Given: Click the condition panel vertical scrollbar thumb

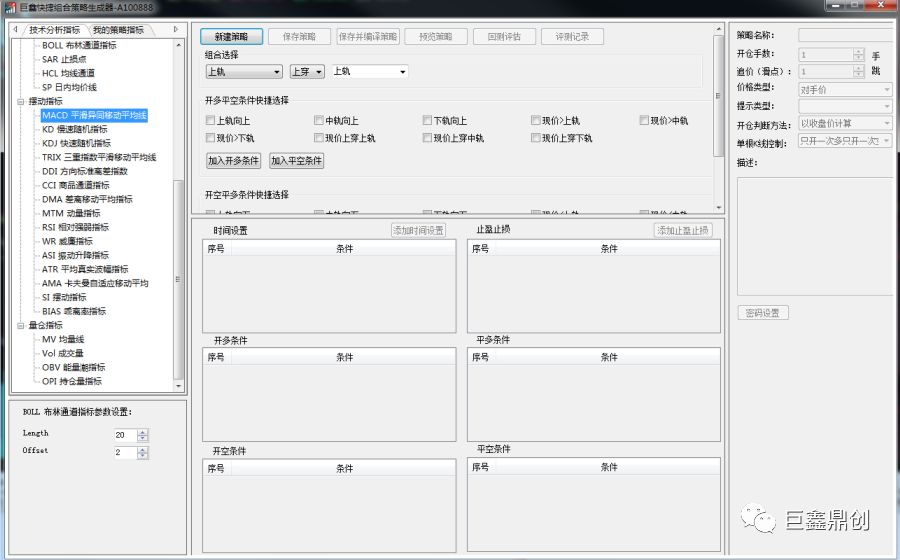Looking at the screenshot, I should [x=718, y=96].
